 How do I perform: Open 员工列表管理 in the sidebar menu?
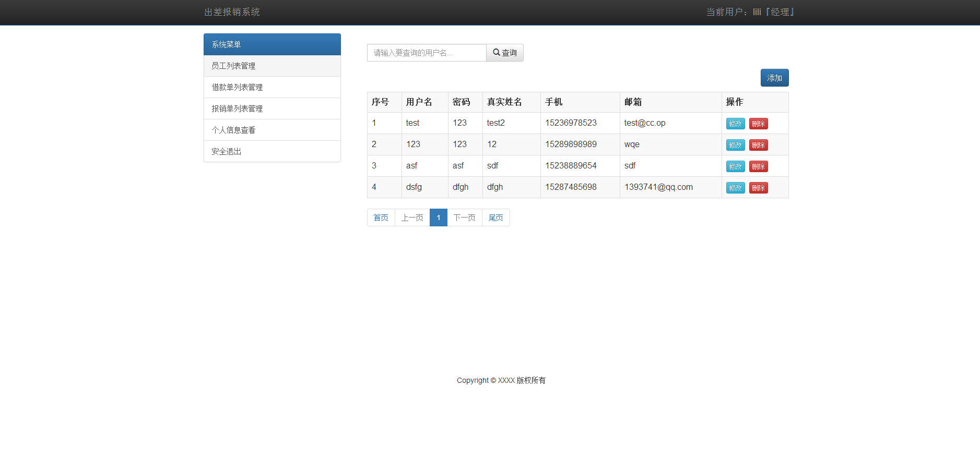pos(272,66)
